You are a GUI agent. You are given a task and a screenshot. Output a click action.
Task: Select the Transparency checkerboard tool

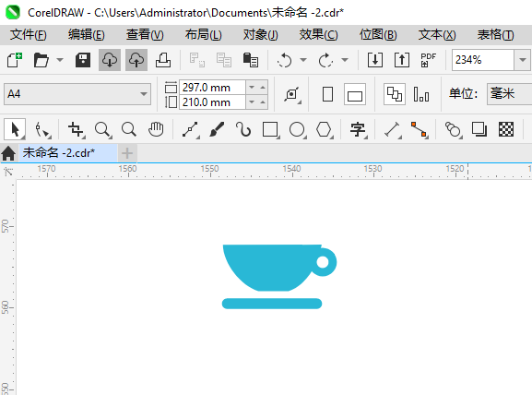506,130
